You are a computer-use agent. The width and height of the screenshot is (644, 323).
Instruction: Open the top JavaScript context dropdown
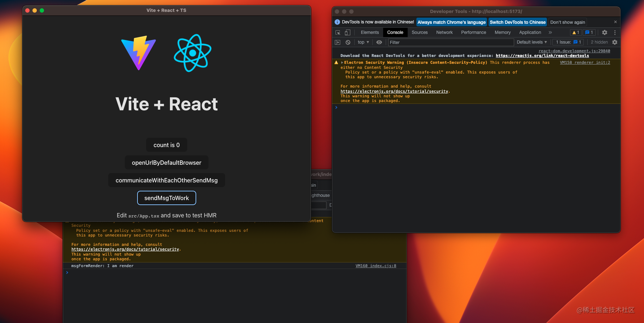point(363,42)
